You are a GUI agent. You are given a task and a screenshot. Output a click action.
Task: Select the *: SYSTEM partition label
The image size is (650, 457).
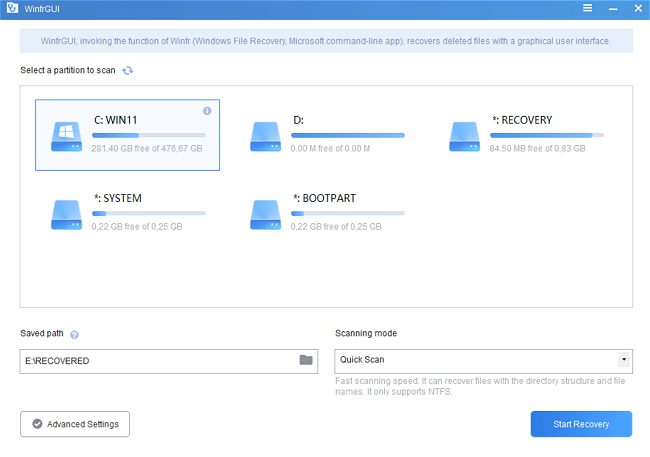(118, 198)
